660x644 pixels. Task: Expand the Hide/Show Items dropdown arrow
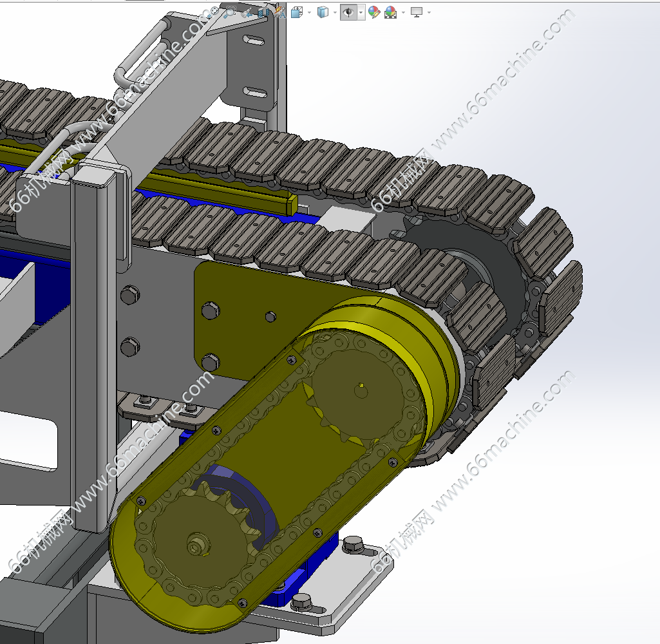coord(361,12)
